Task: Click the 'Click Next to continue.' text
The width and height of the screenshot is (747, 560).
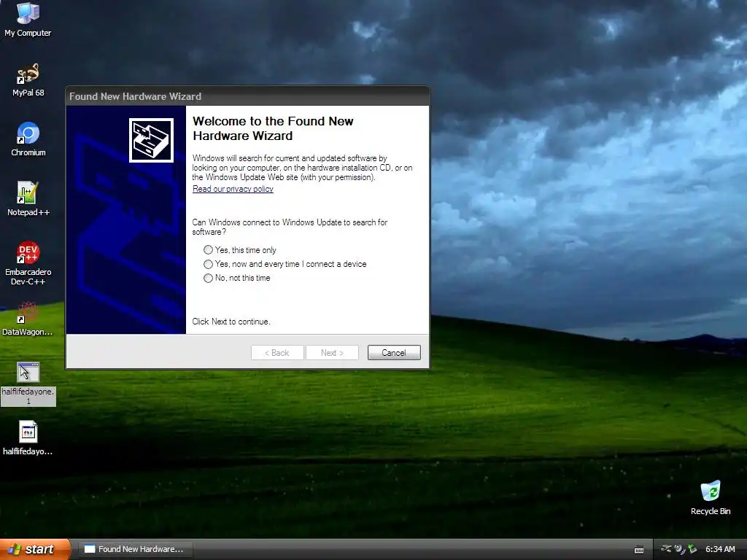Action: [231, 322]
